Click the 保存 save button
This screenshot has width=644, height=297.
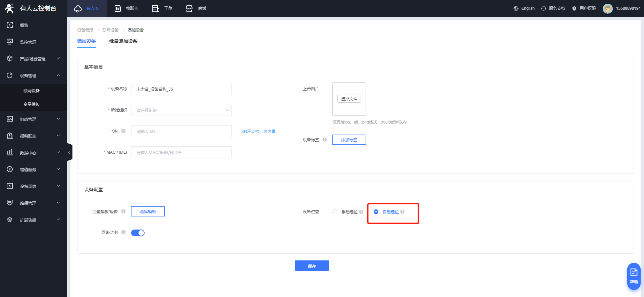(x=312, y=266)
